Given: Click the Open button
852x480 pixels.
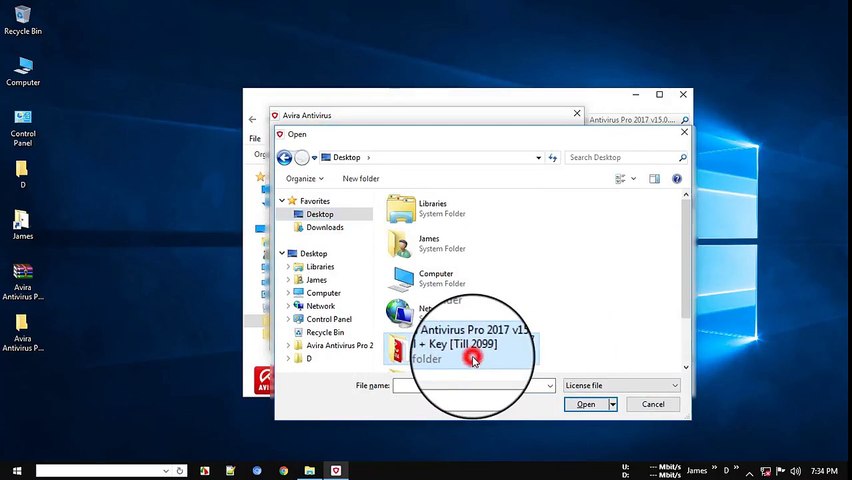Looking at the screenshot, I should [586, 404].
